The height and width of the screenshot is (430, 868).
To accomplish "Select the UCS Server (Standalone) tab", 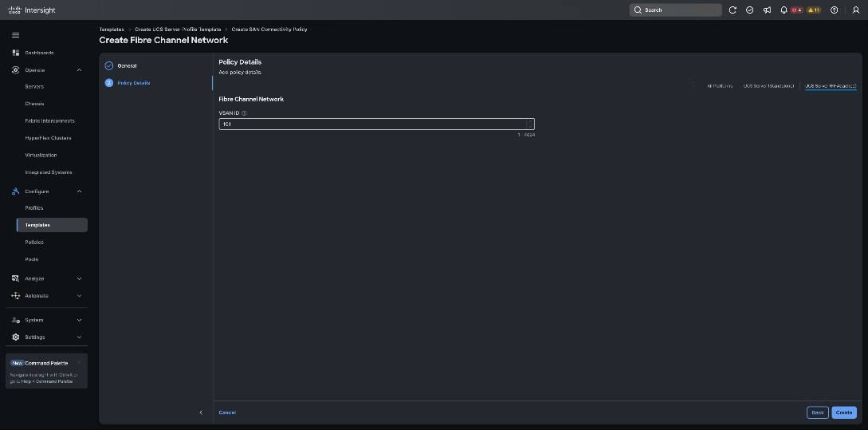I will pyautogui.click(x=768, y=86).
